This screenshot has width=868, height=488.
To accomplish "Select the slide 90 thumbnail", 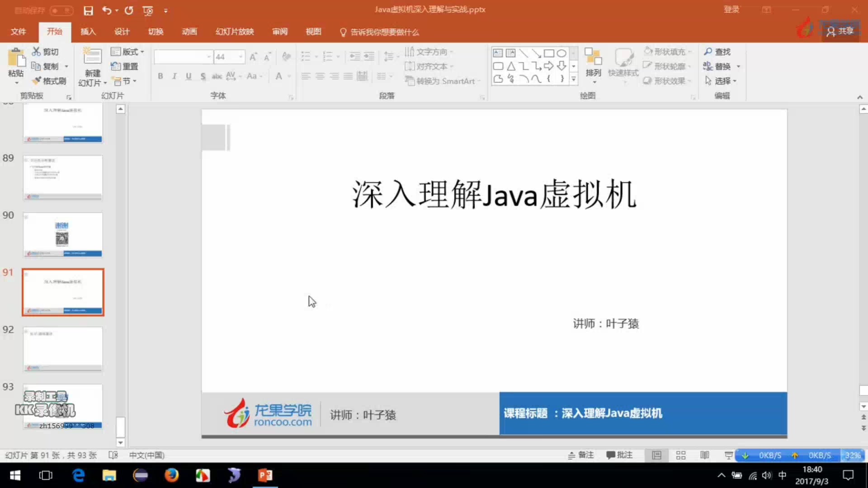I will coord(63,235).
